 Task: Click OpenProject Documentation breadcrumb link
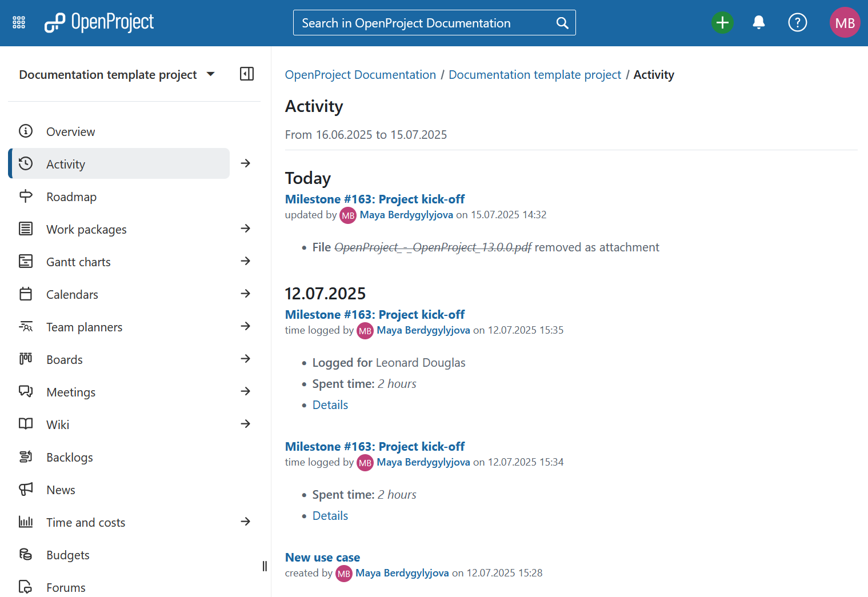[x=360, y=75]
